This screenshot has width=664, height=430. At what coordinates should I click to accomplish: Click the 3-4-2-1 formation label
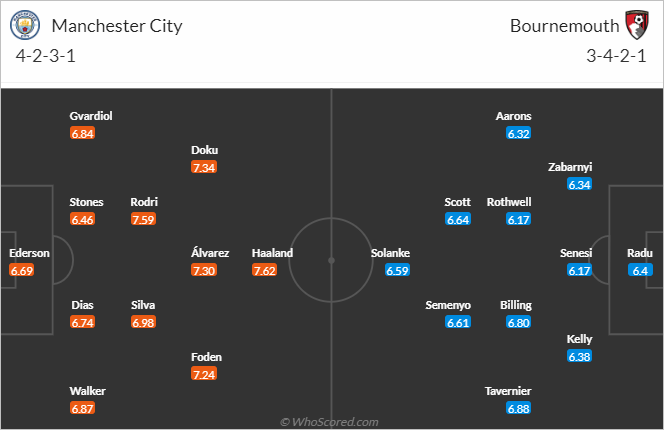(616, 56)
